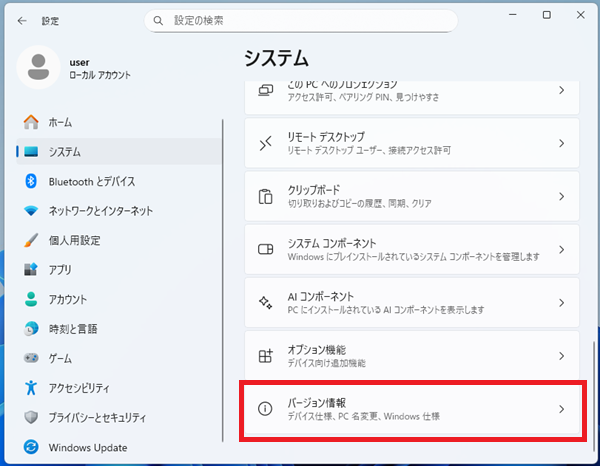Image resolution: width=600 pixels, height=466 pixels.
Task: Go to ホーム in the sidebar
Action: click(119, 122)
